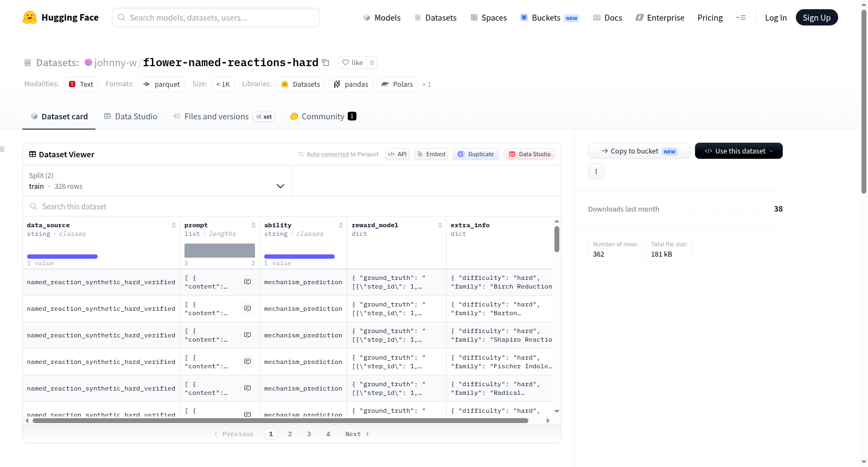Click ability class distribution bar
The width and height of the screenshot is (868, 467).
coord(299,257)
